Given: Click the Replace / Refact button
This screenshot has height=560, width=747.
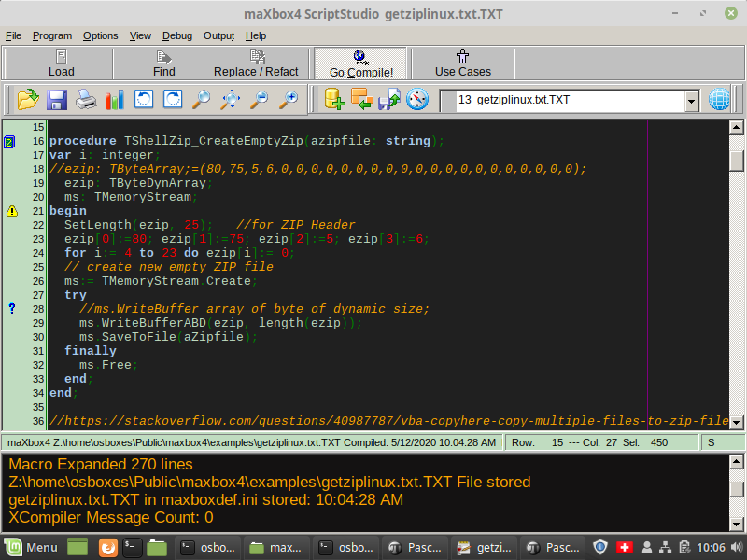Looking at the screenshot, I should pos(256,63).
